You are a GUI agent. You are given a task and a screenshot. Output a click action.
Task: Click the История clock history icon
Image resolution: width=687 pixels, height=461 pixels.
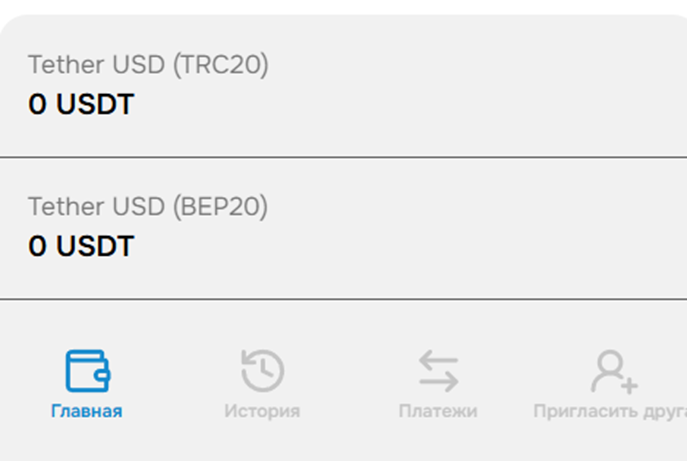point(262,371)
